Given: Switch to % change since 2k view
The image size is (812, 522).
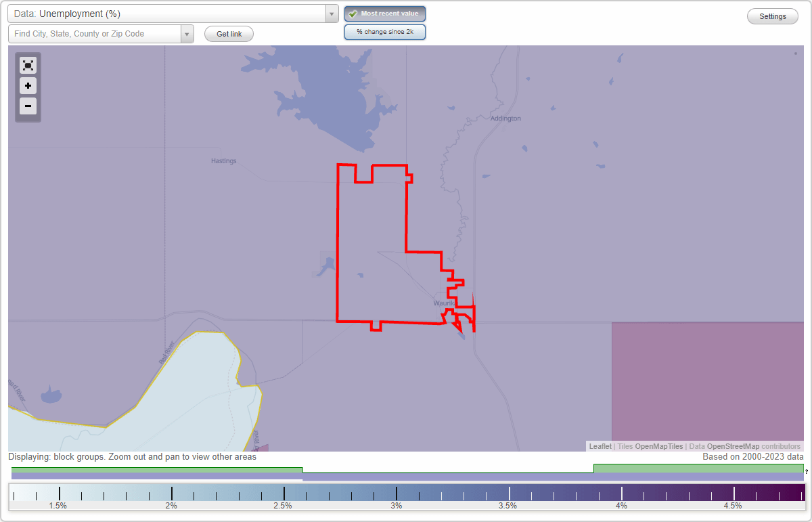Looking at the screenshot, I should (x=385, y=31).
